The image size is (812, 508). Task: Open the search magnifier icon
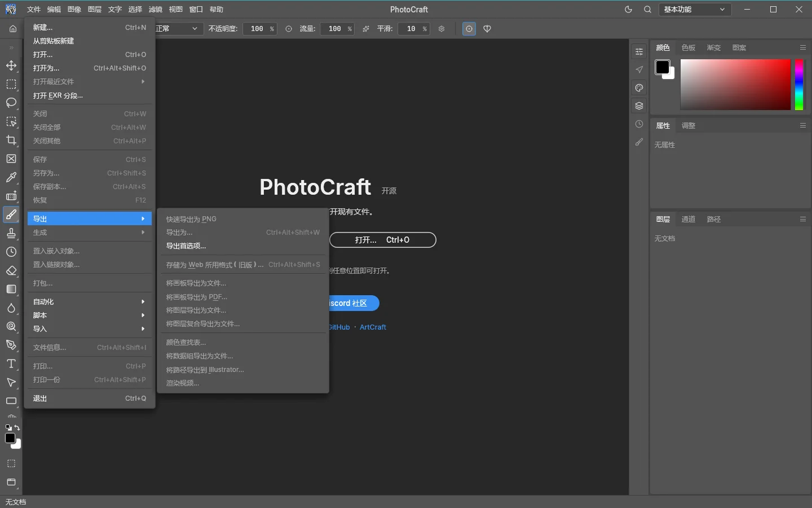647,10
